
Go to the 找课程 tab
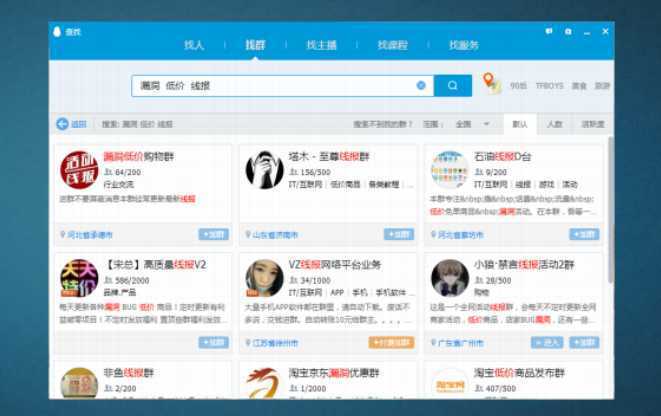(392, 45)
